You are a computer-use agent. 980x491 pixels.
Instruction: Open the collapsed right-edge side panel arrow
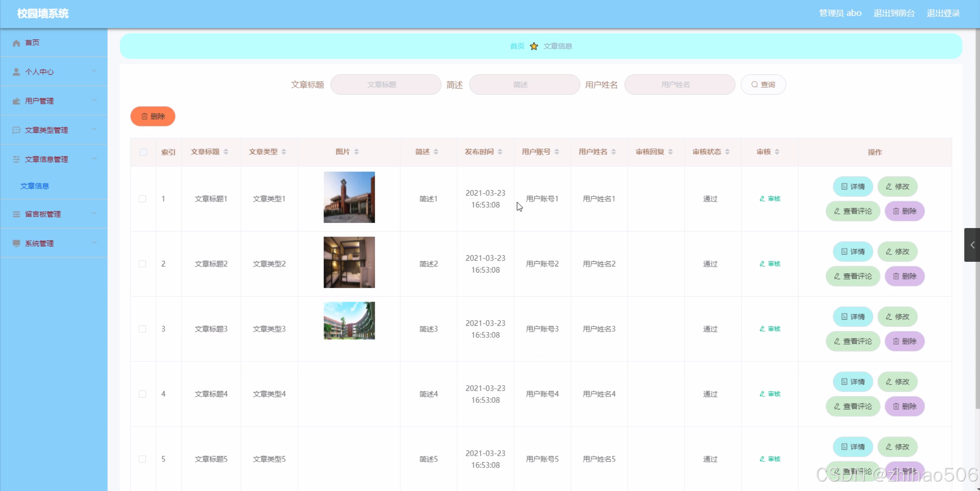click(x=972, y=245)
